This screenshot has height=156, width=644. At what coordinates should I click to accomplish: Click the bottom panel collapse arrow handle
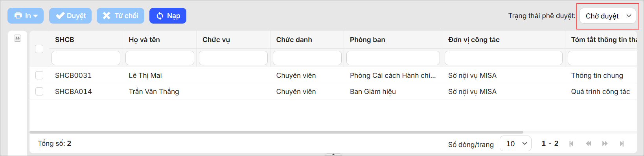click(x=333, y=154)
